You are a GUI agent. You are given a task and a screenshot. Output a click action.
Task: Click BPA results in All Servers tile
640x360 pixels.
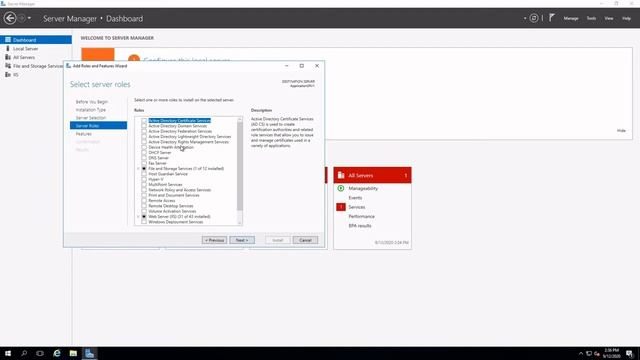pos(360,226)
